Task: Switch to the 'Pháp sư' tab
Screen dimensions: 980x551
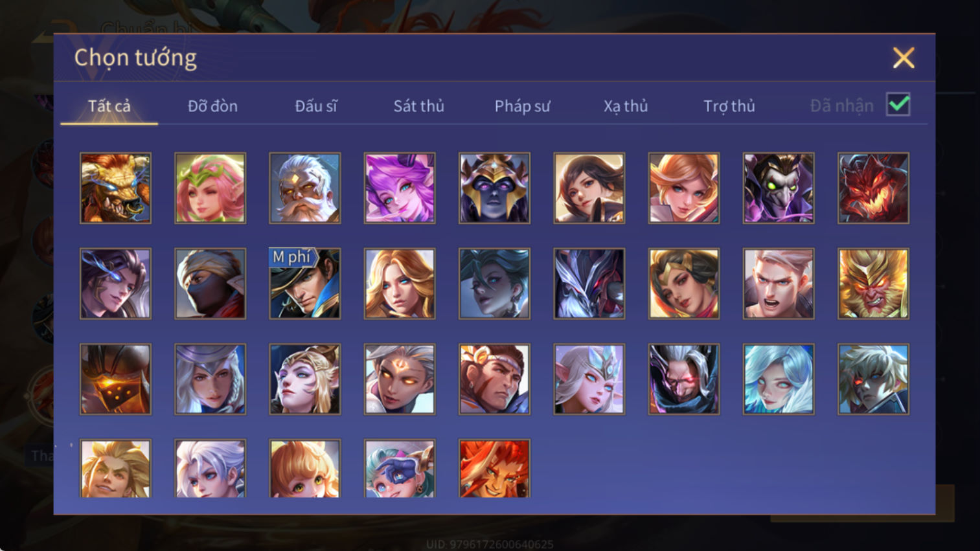Action: [x=522, y=106]
